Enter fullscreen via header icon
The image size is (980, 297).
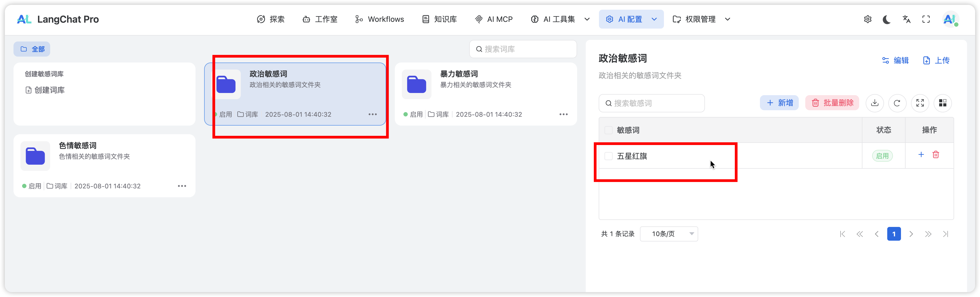pos(926,19)
